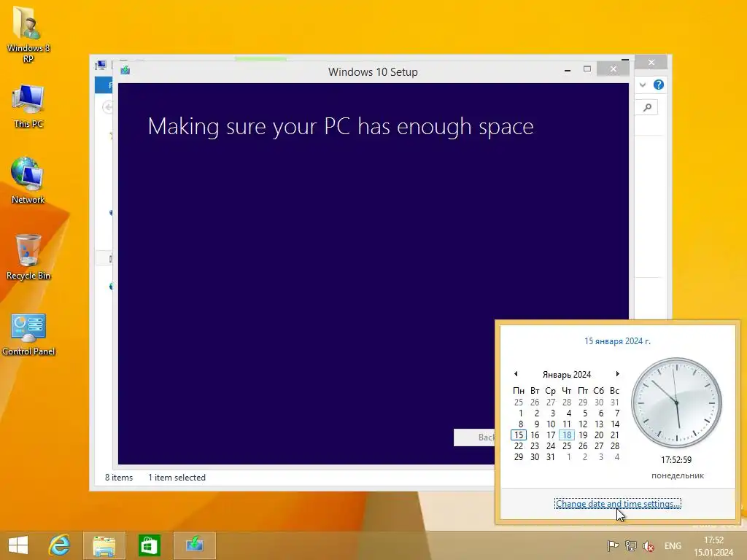The height and width of the screenshot is (560, 747).
Task: Select day 23 in the calendar
Action: click(x=535, y=446)
